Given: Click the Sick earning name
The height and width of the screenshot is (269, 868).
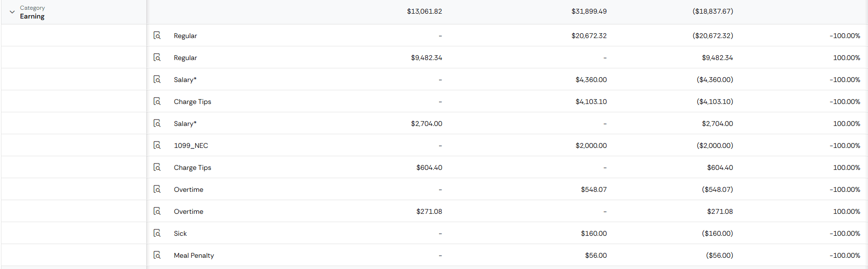Looking at the screenshot, I should coord(180,233).
